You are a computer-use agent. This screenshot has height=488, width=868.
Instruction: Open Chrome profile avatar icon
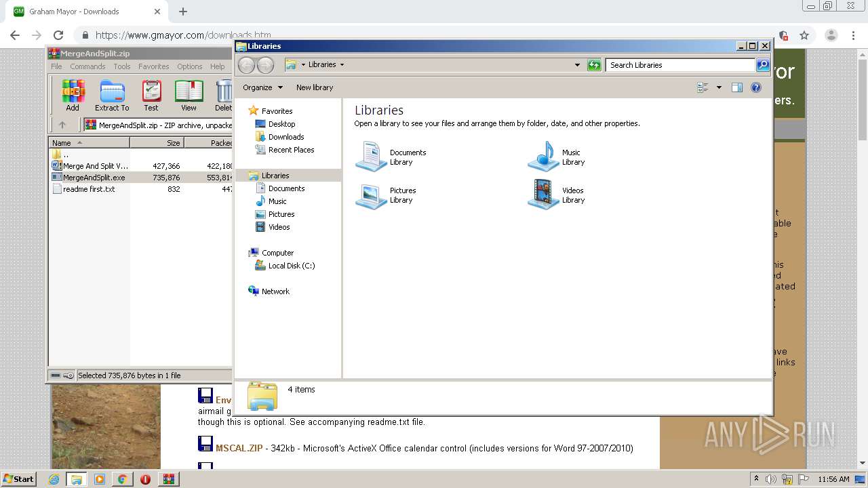(831, 35)
